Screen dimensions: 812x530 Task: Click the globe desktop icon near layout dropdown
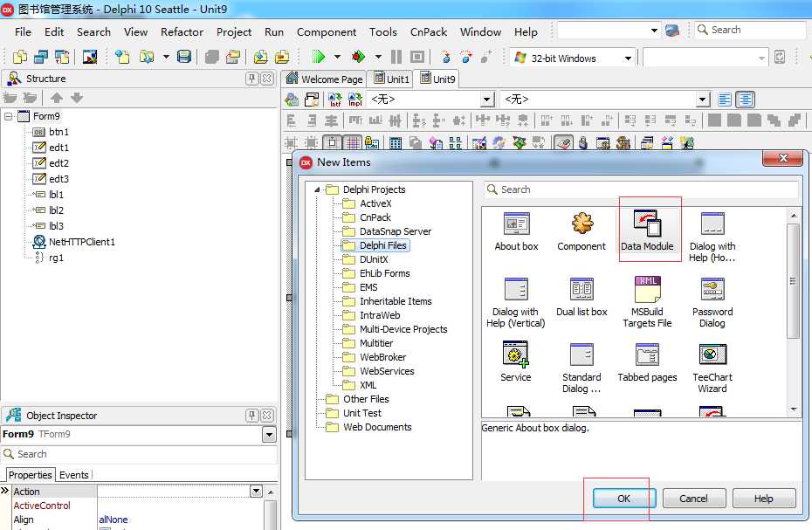[672, 31]
